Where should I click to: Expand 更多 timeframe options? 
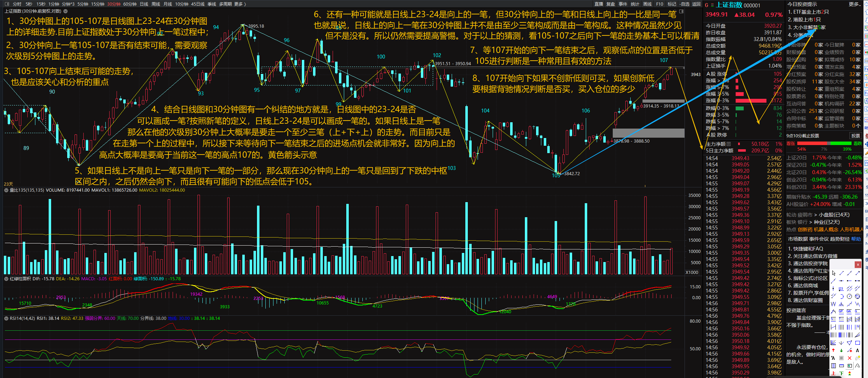(240, 4)
